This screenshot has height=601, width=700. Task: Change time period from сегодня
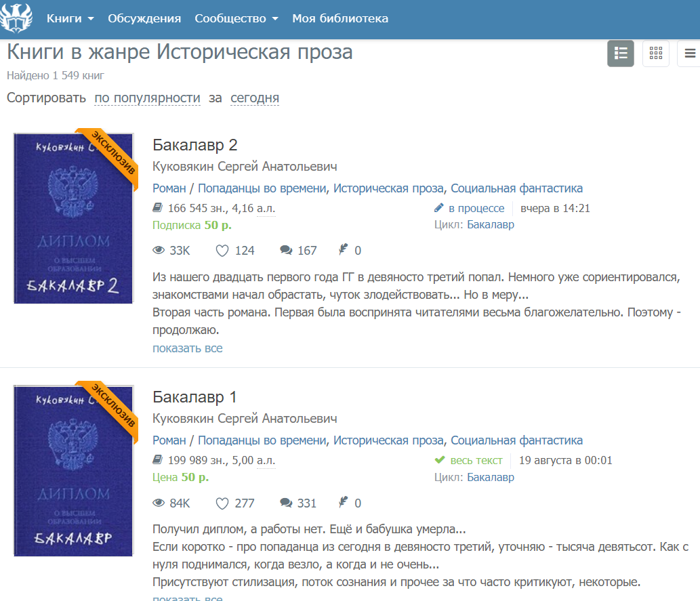tap(254, 98)
